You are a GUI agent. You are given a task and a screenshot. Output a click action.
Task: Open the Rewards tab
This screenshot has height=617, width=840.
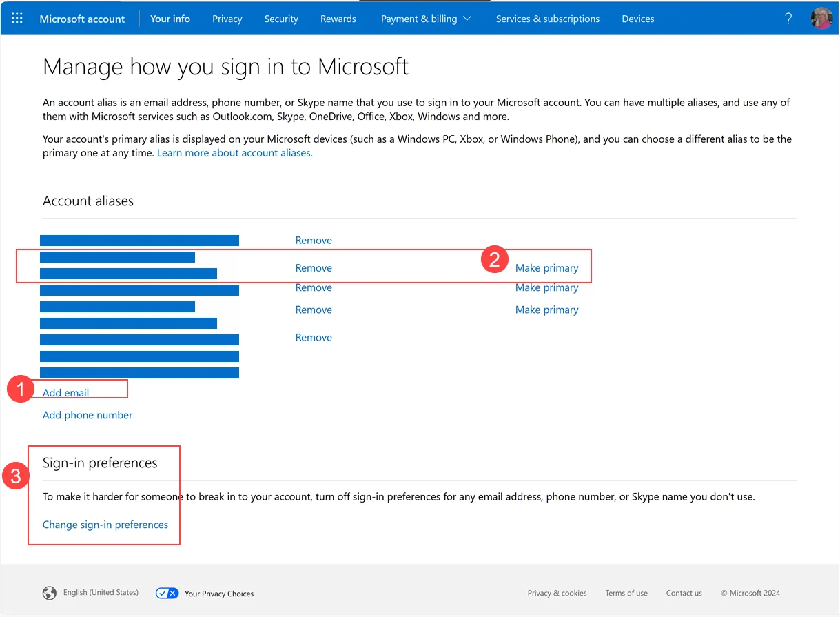(x=338, y=19)
